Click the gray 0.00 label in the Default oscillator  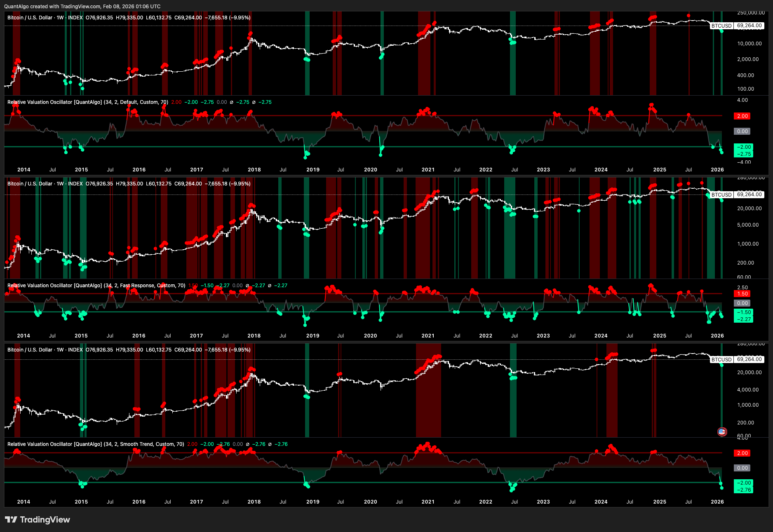pos(742,131)
